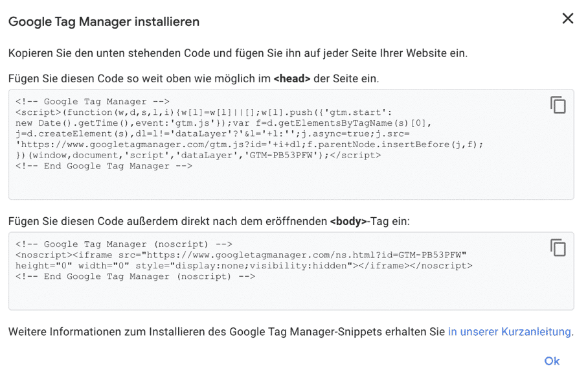Viewport: 588px width, 376px height.
Task: Click the End Google Tag Manager (noscript) line
Action: 135,277
